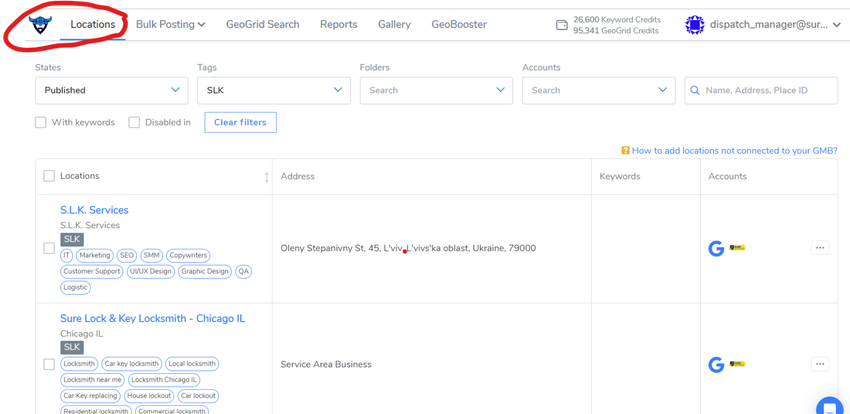Screen dimensions: 850x414
Task: Open the States Published dropdown
Action: [112, 90]
